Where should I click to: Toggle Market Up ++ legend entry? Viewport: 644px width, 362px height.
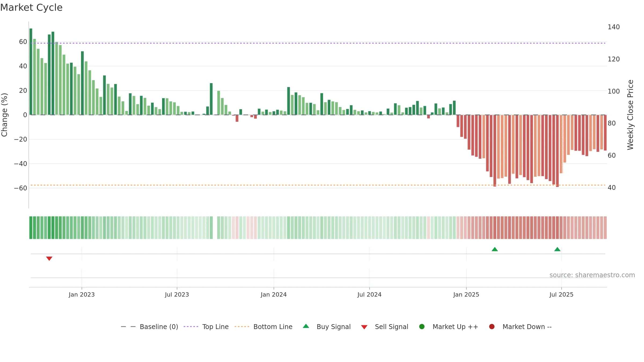point(448,327)
